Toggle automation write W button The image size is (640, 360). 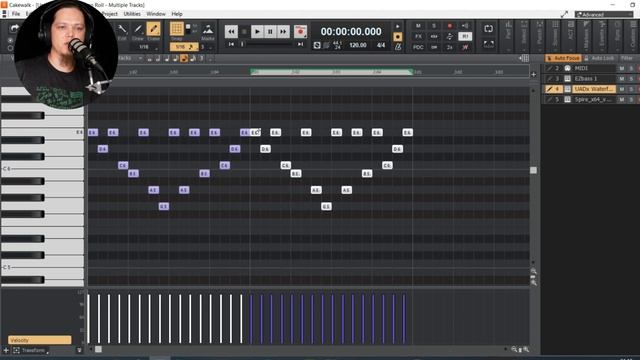(x=465, y=47)
